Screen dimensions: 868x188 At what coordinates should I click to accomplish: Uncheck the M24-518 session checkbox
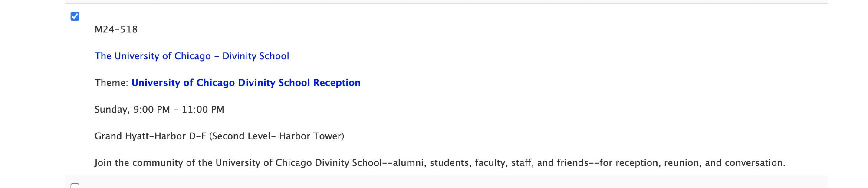click(x=75, y=16)
